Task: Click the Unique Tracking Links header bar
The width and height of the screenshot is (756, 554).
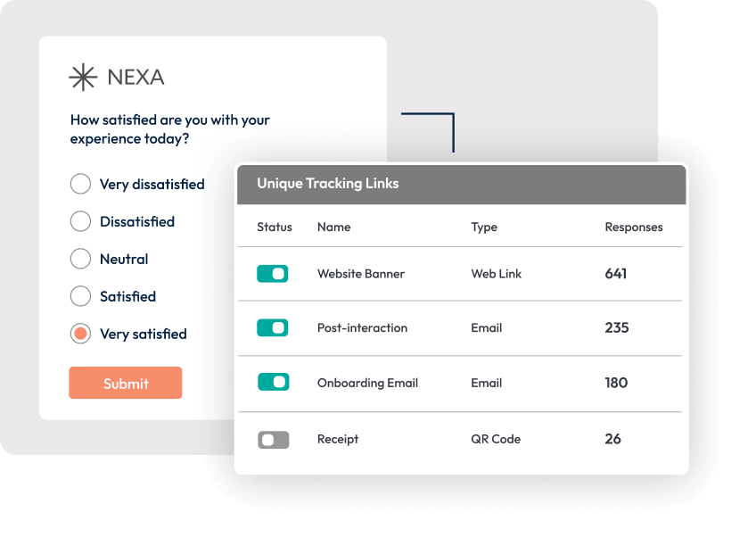Action: pyautogui.click(x=461, y=184)
